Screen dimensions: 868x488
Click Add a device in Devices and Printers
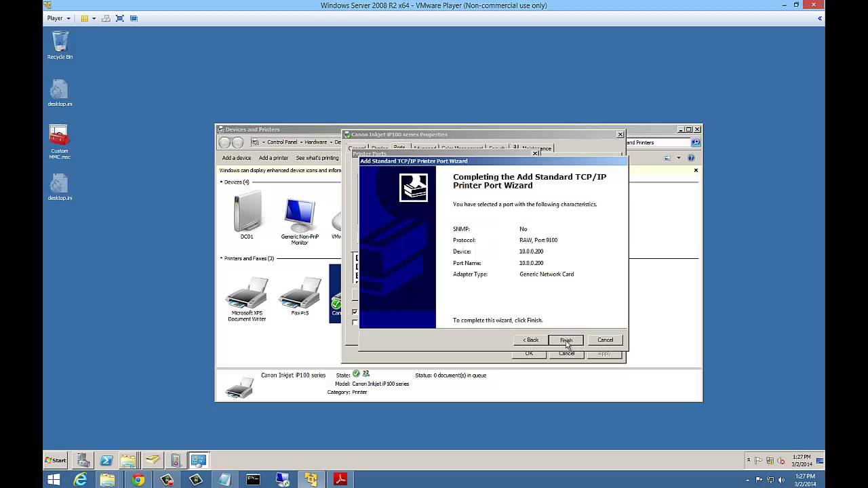click(x=236, y=158)
